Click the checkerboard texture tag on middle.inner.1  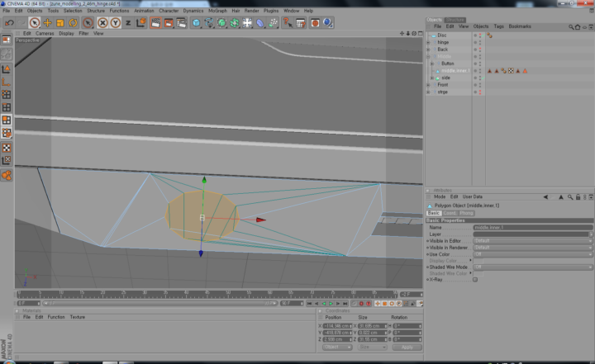coord(511,71)
